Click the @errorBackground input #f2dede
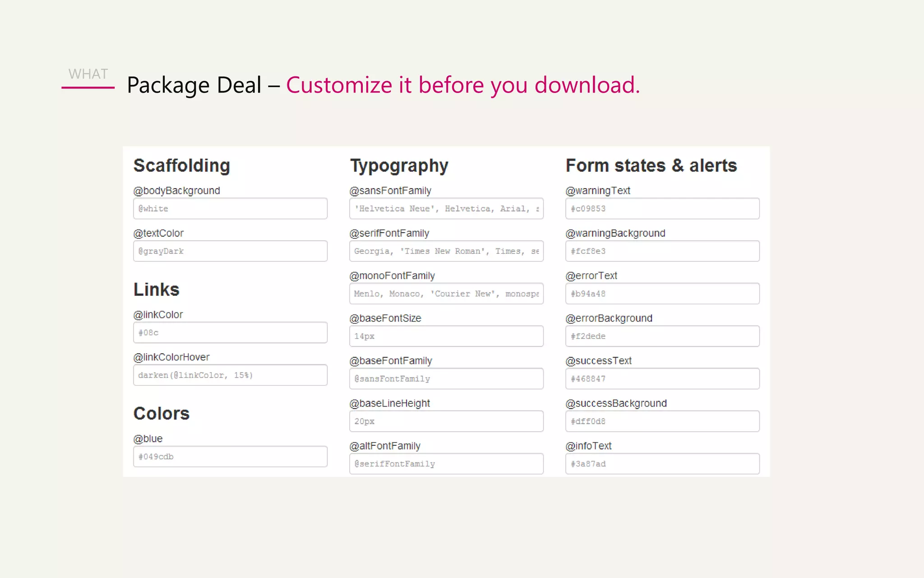 click(x=662, y=336)
